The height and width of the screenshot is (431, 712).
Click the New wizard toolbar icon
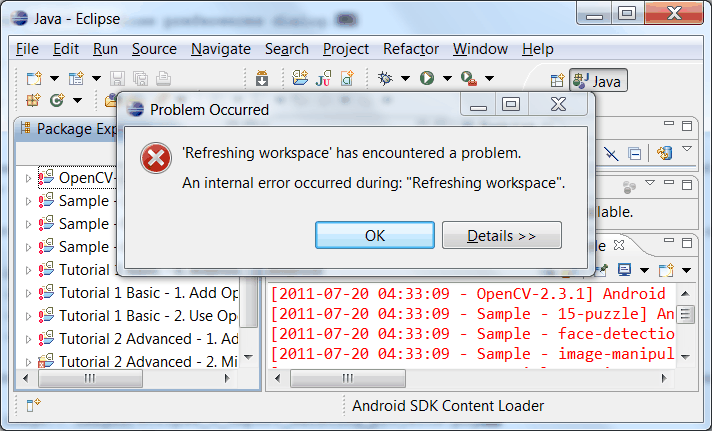(34, 79)
